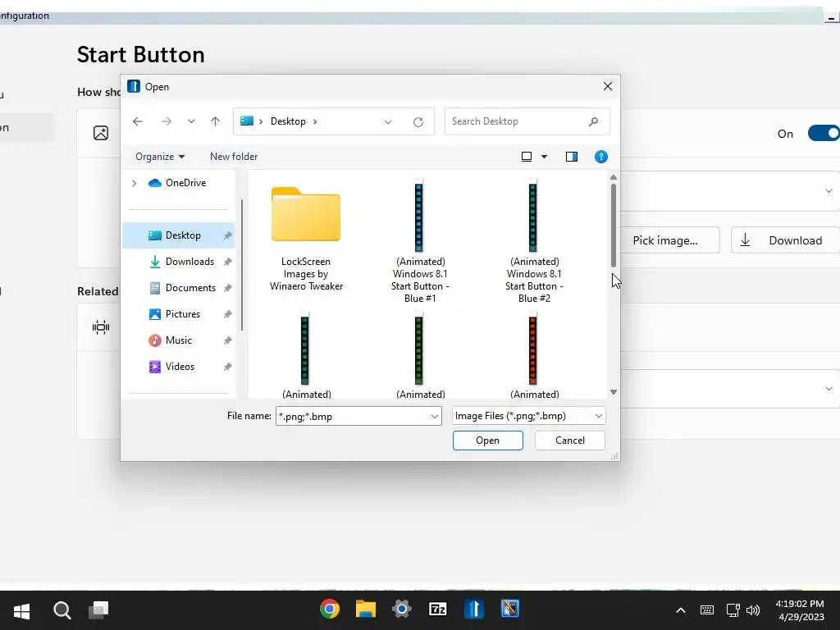Click the pin icon beside Videos

click(228, 367)
